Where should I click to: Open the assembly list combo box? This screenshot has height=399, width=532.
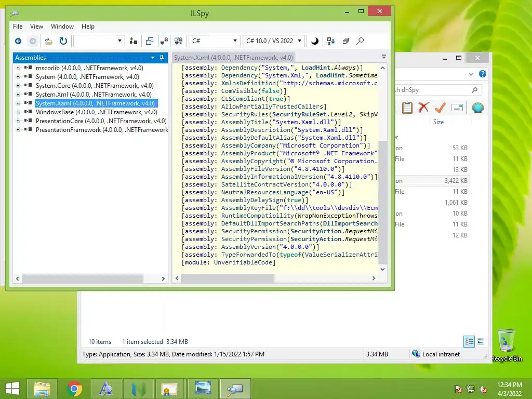pyautogui.click(x=99, y=41)
